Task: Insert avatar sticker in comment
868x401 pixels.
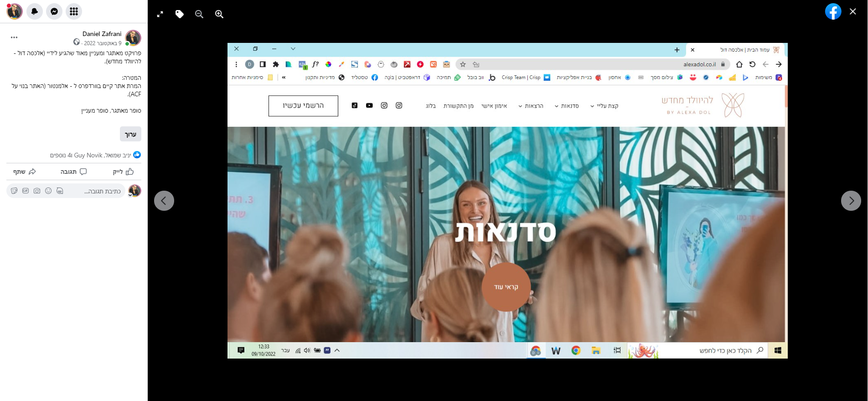Action: pos(60,191)
